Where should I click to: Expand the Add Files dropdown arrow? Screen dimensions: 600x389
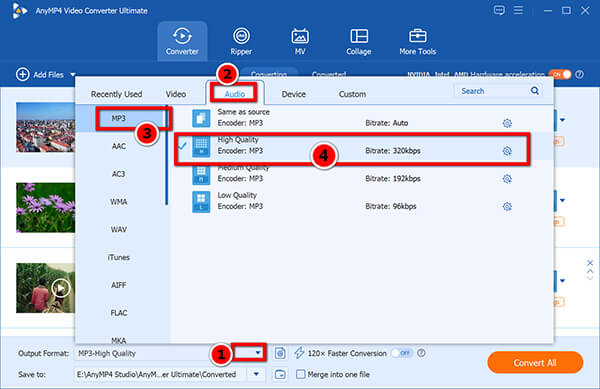(73, 75)
